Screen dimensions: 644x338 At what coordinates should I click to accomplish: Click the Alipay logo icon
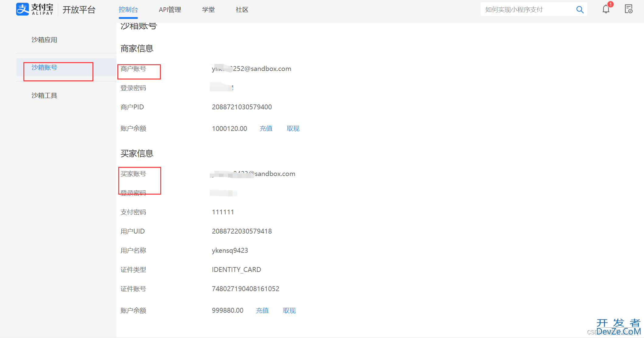coord(23,9)
